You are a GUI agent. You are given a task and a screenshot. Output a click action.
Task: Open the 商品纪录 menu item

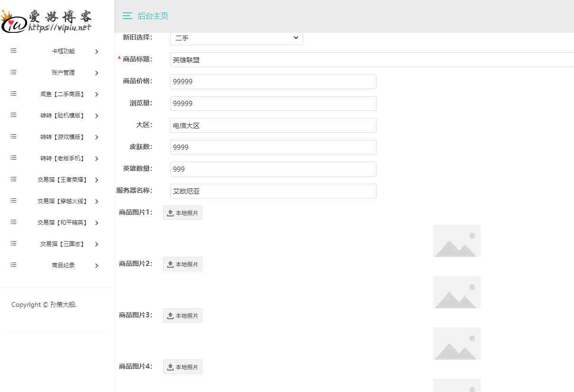(x=63, y=265)
